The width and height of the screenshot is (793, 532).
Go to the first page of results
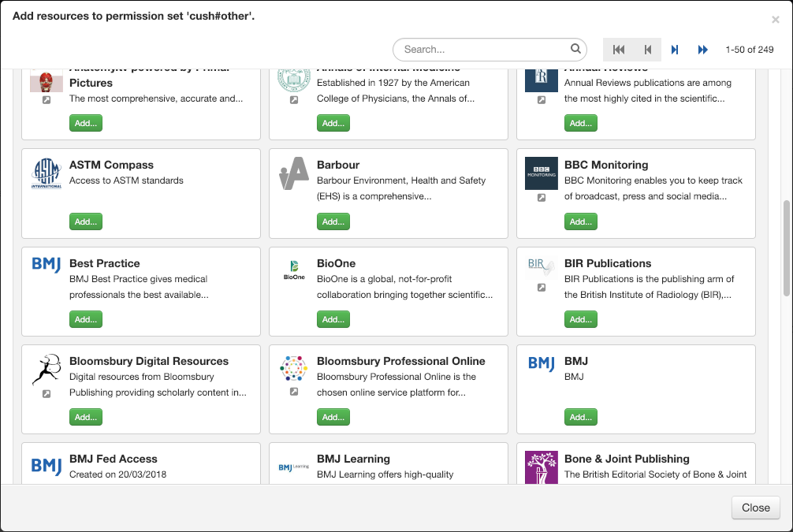619,50
